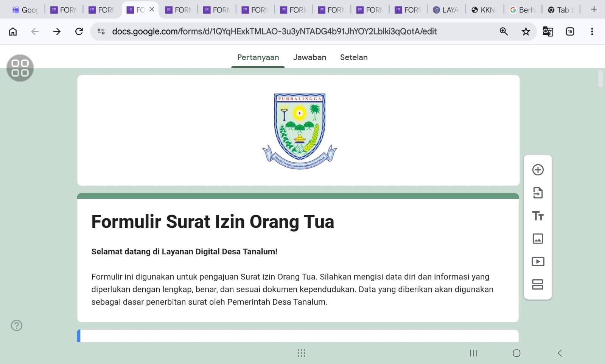Viewport: 605px width, 364px height.
Task: Open a new tab with the plus button
Action: coord(594,9)
